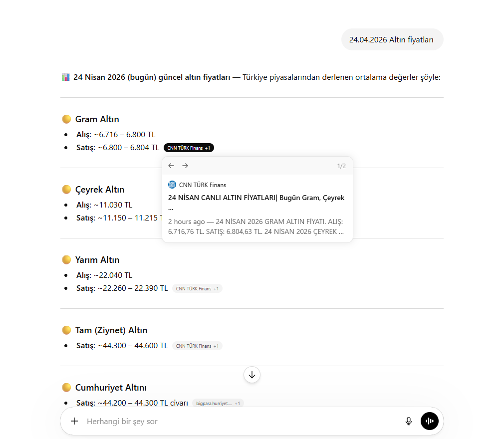Click 'Satış: ~22.260 – 22.390 TL' line

click(122, 289)
